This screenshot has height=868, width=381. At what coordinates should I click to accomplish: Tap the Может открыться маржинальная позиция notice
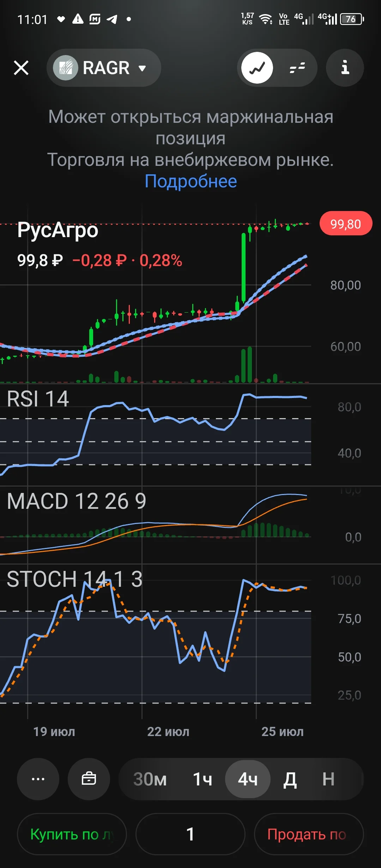click(190, 127)
